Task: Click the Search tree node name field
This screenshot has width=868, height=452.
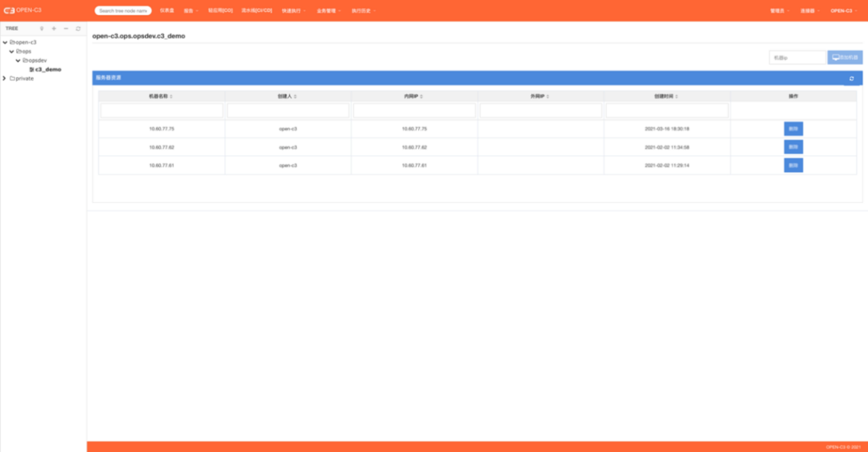Action: 123,11
